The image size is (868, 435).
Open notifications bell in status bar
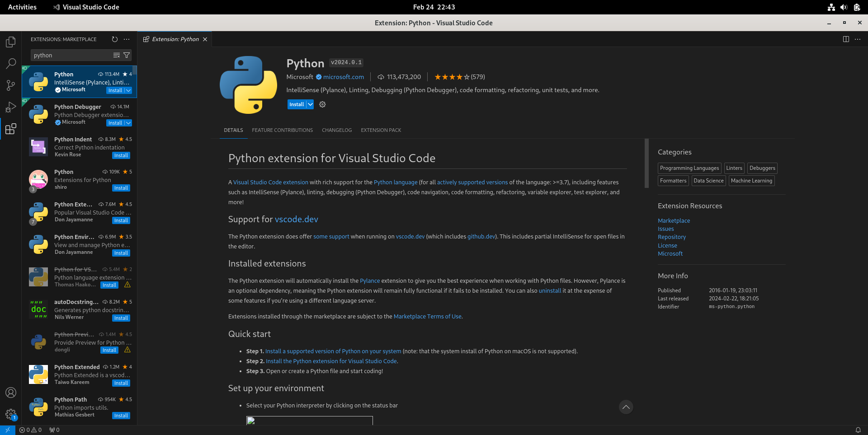tap(858, 430)
